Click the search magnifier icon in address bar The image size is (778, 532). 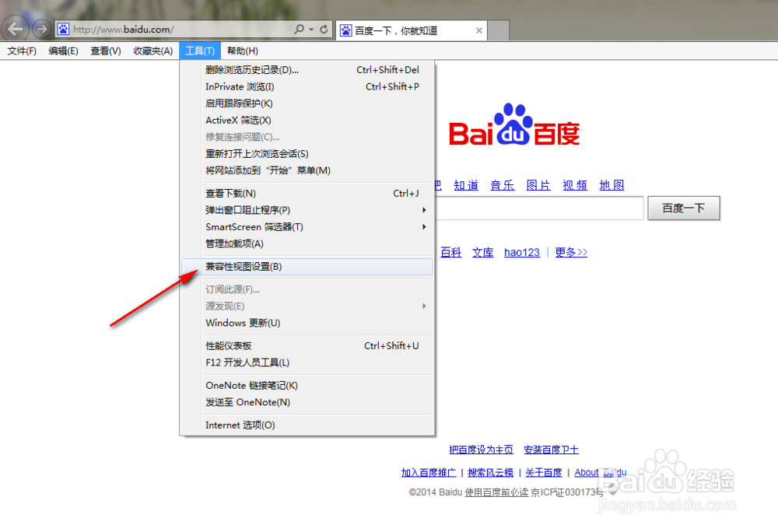[x=299, y=30]
